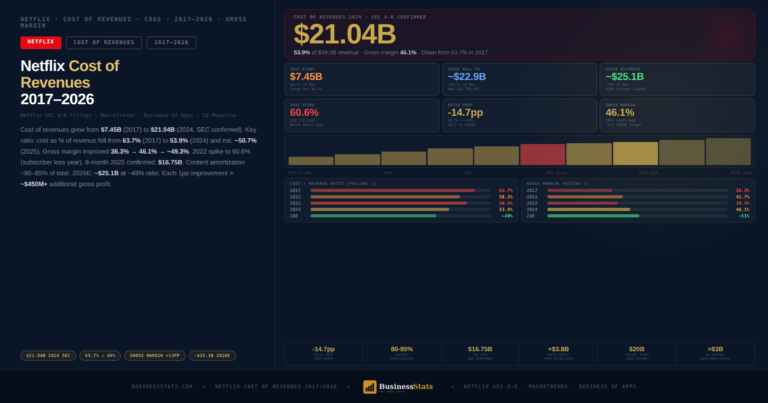Select the ~$25.1B 2026E estimate card
768x403 pixels.
point(677,79)
